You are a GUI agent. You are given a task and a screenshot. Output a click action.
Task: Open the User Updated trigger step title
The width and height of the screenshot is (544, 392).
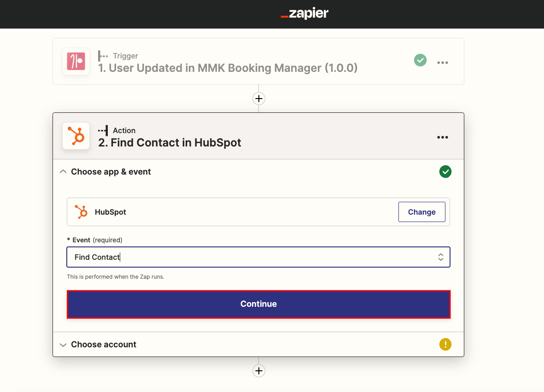pos(228,68)
